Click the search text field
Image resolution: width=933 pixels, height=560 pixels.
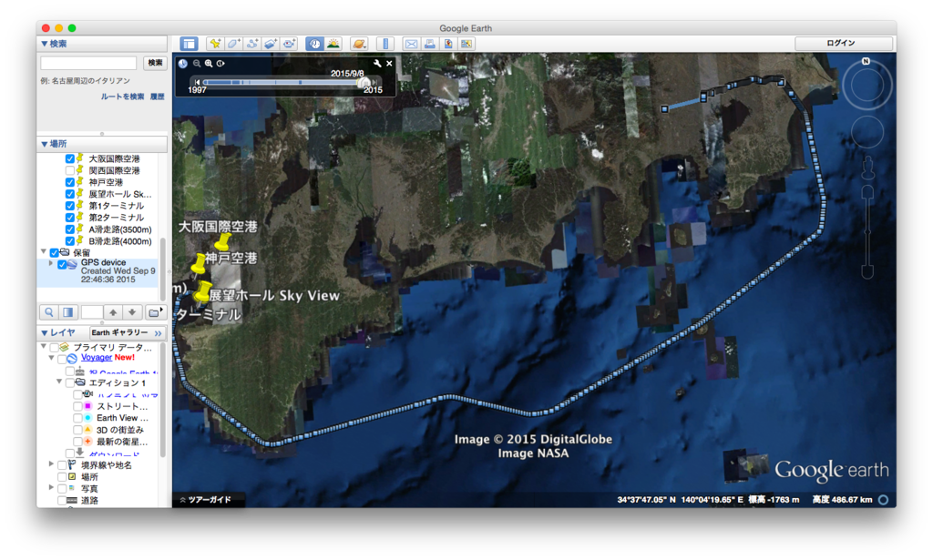click(x=88, y=63)
